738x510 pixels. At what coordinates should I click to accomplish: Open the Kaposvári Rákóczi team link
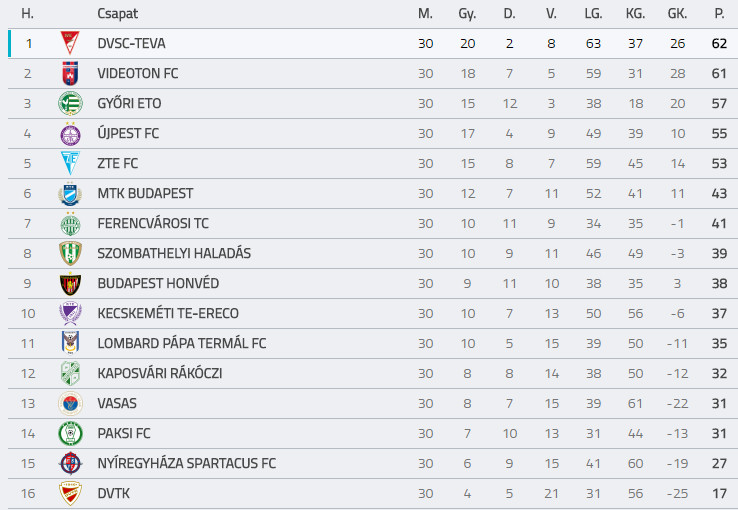(x=160, y=374)
